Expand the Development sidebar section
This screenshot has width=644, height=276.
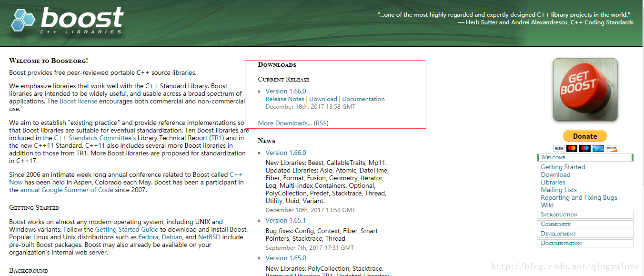(x=585, y=234)
